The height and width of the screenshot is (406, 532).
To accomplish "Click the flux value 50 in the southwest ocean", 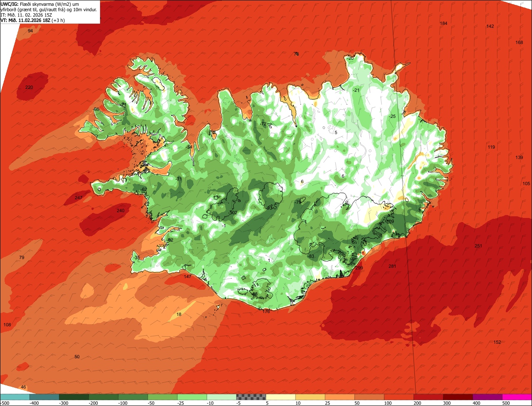I will [77, 357].
